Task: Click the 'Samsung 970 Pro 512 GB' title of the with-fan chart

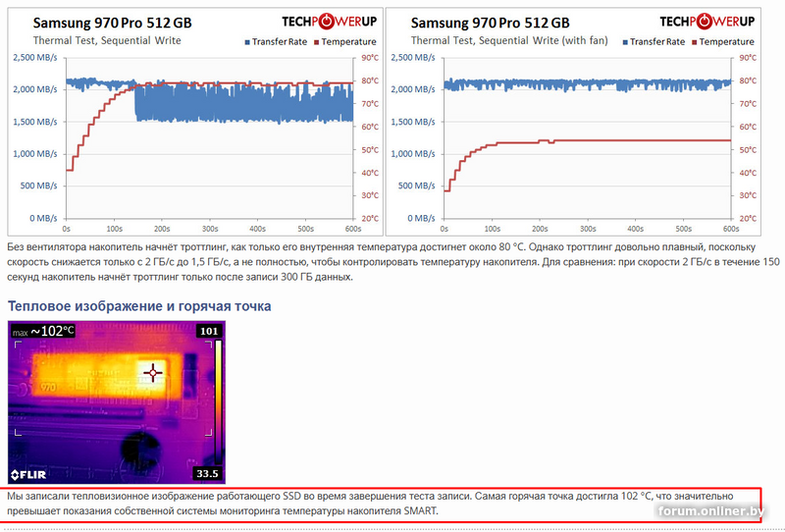Action: [x=490, y=23]
